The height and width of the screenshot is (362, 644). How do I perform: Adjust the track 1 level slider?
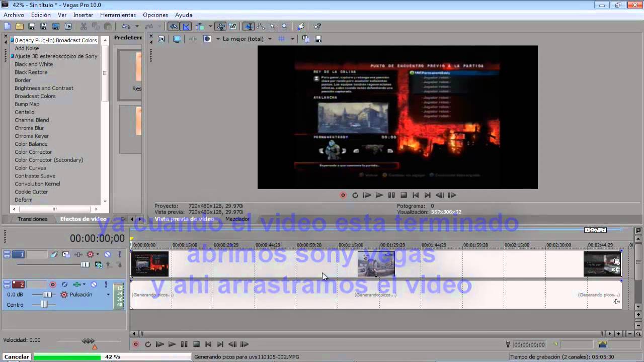coord(86,264)
